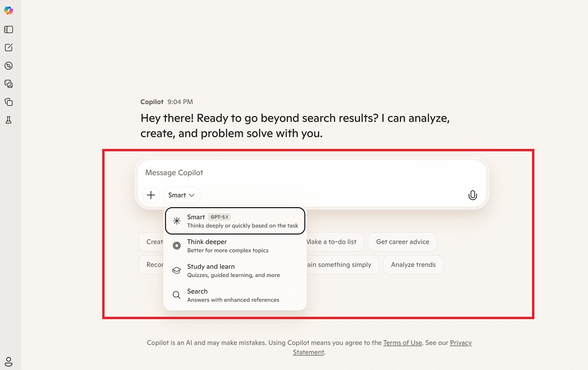
Task: Click the Study and learn graduation cap icon
Action: pos(177,271)
